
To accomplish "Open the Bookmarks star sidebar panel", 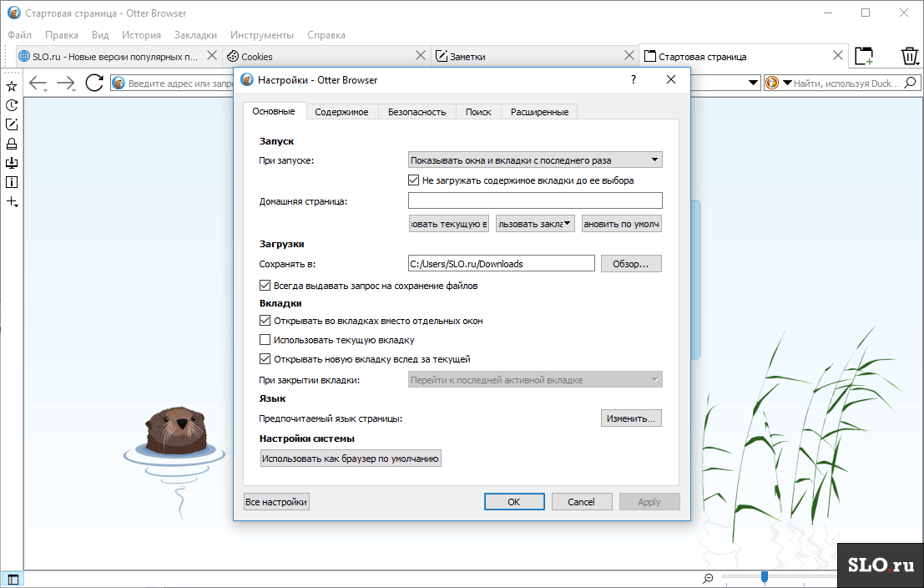I will coord(11,86).
